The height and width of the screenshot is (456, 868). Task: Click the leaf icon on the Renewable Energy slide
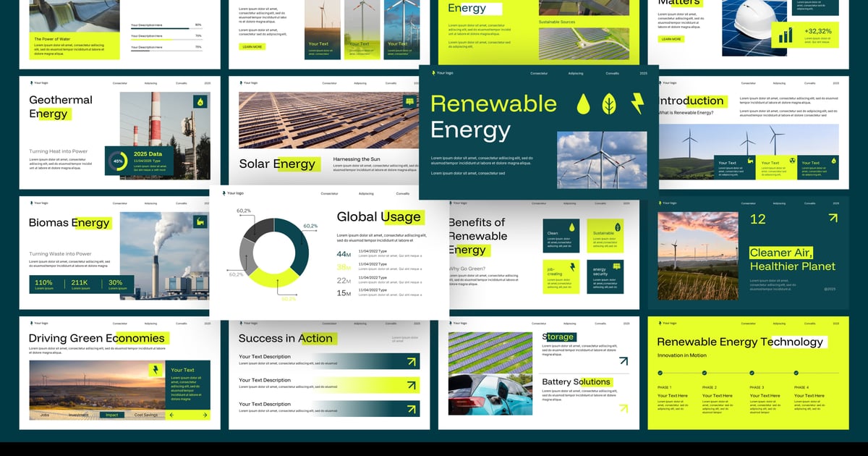tap(610, 104)
